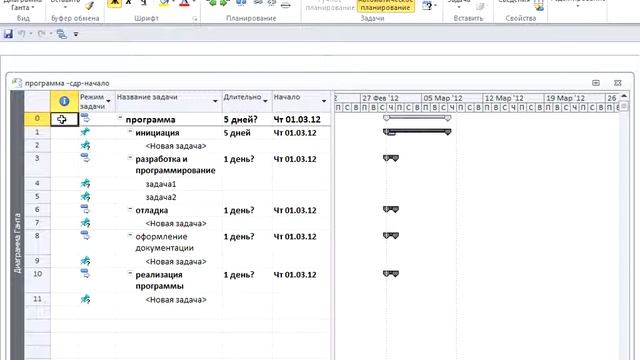
Task: Toggle underline formatting (Ч) button
Action: 143,3
